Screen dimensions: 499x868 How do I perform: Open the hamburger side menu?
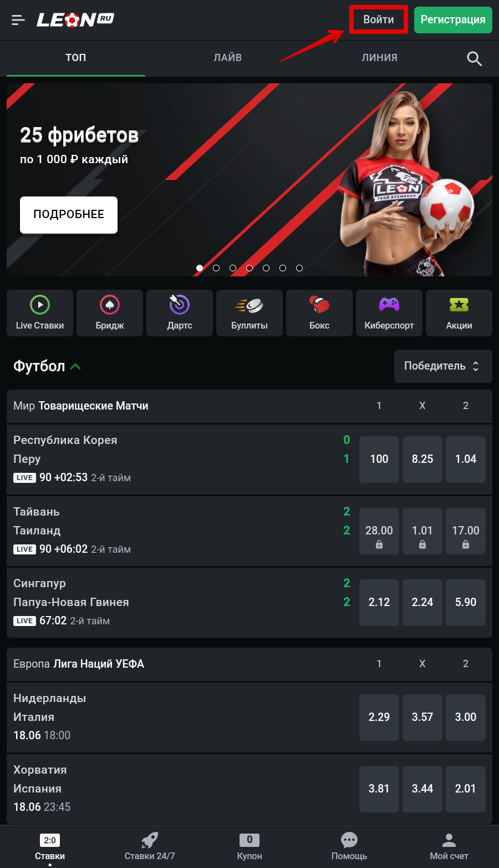18,20
